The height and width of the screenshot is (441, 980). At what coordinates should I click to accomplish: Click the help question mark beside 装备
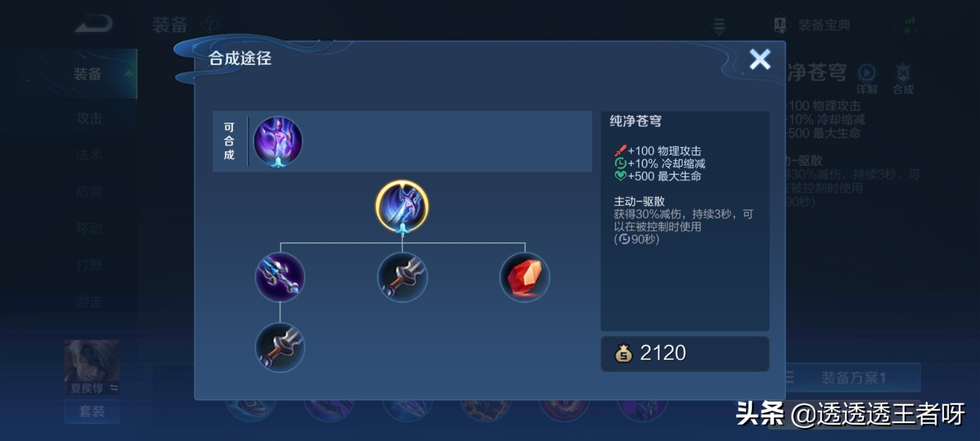point(210,24)
